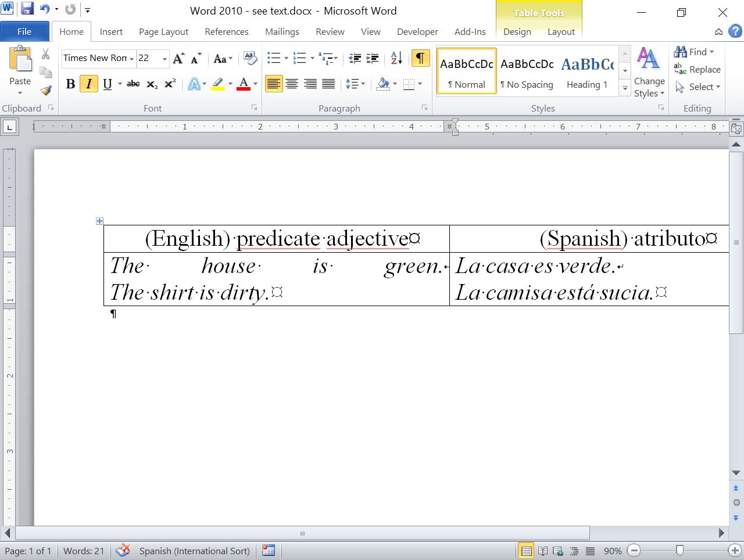
Task: Click the Clear Formatting icon
Action: [250, 58]
